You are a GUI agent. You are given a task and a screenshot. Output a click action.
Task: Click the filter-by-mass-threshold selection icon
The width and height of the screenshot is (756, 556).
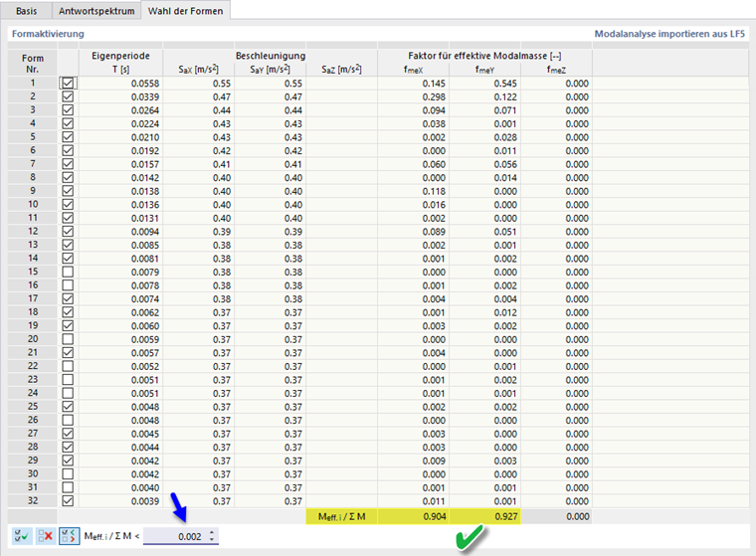pyautogui.click(x=69, y=536)
